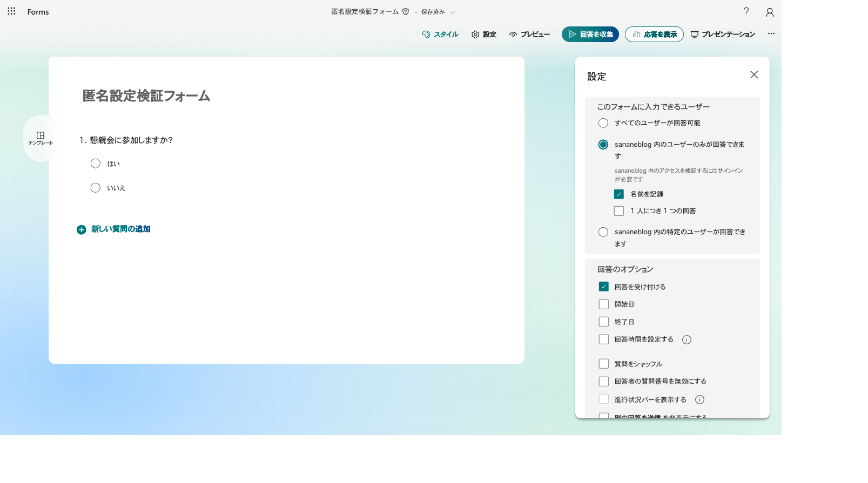
Task: Click the form heading 匿名設定検証フォーム
Action: coord(146,96)
